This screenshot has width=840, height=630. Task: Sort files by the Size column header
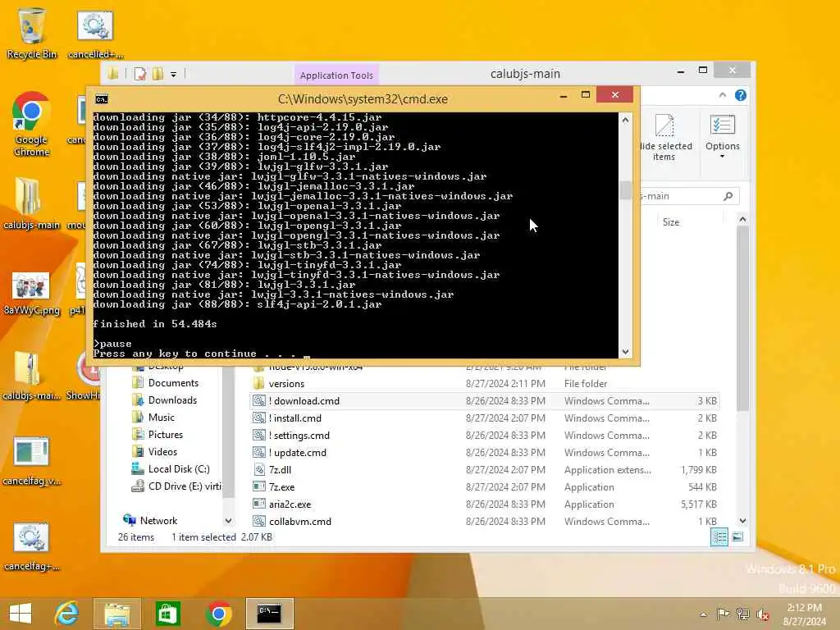point(671,221)
